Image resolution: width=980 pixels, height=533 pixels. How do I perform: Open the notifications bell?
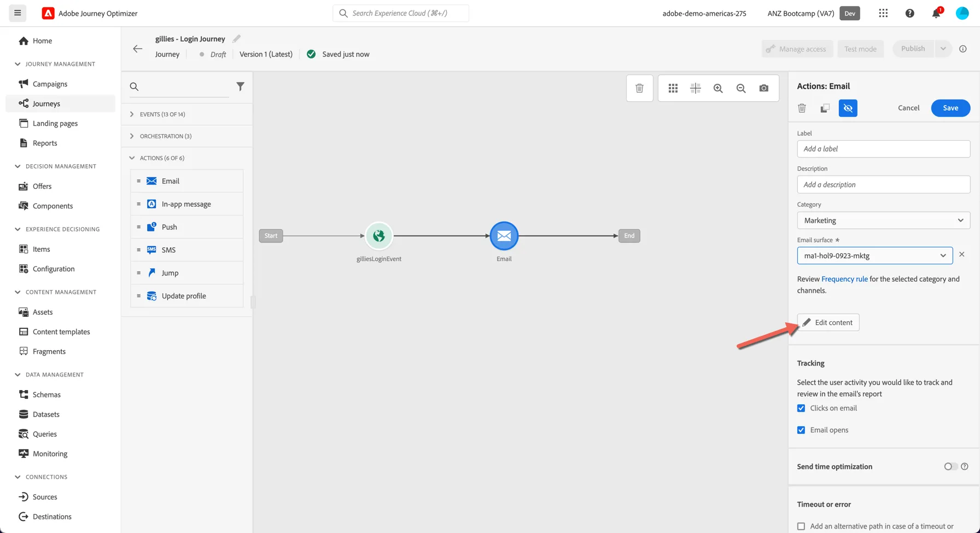[x=936, y=13]
